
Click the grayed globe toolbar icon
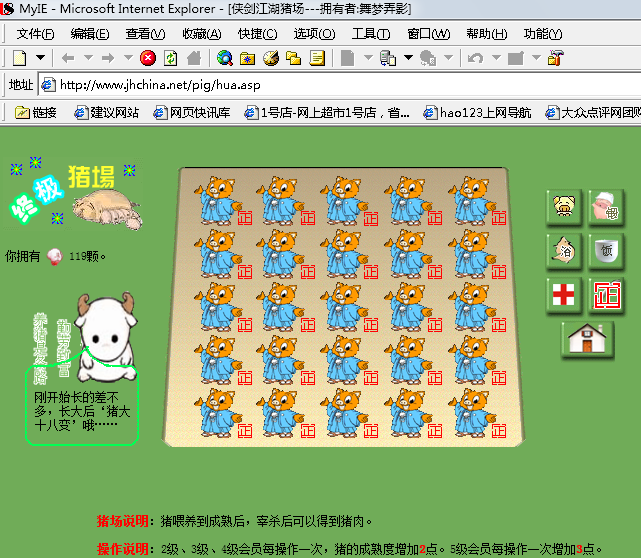click(428, 58)
